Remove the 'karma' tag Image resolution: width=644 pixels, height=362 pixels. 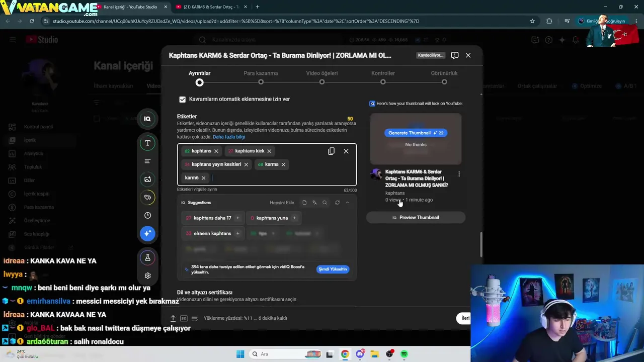coord(283,164)
